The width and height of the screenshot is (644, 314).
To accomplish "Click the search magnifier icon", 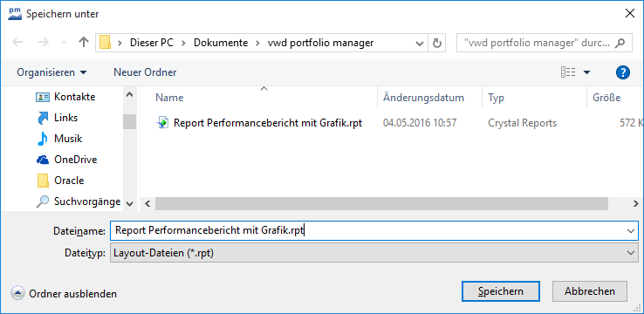I will coord(621,43).
